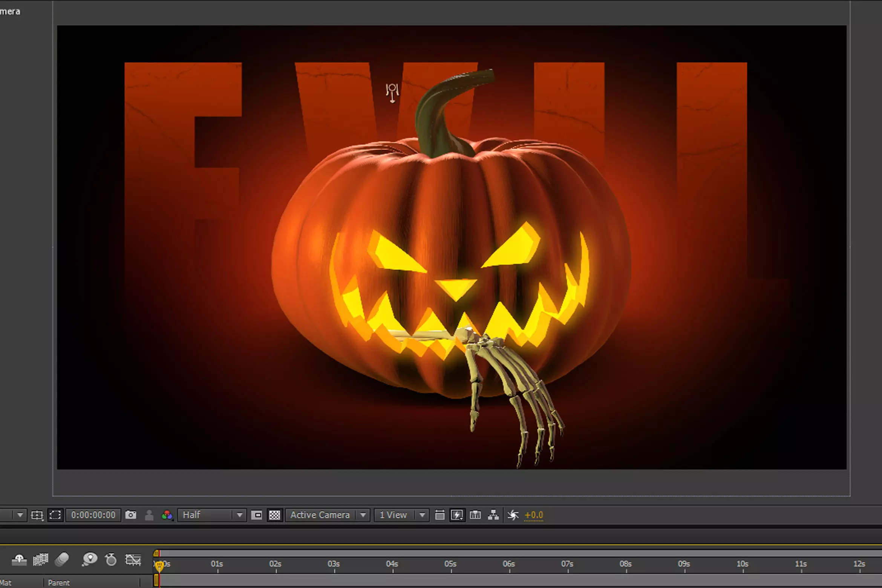Screen dimensions: 882x588
Task: Open the Composition Flowchart
Action: [493, 515]
